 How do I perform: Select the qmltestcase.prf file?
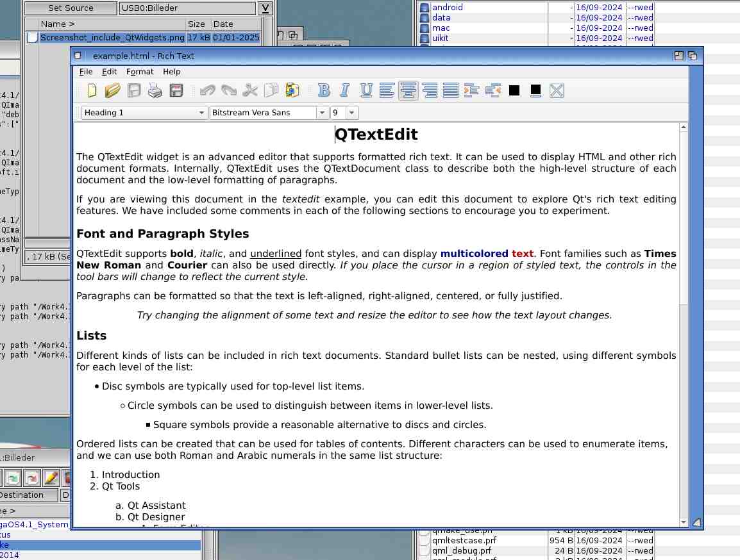pyautogui.click(x=464, y=540)
